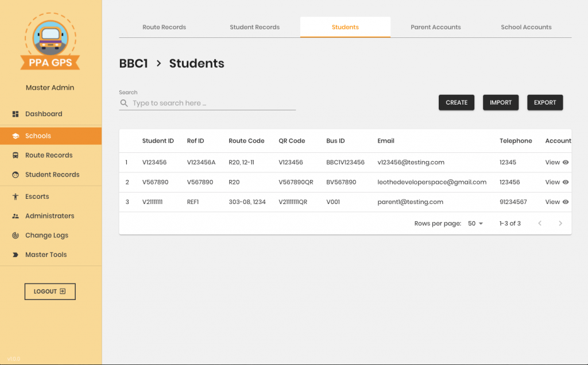Click the Email column header
This screenshot has height=365, width=588.
(386, 141)
